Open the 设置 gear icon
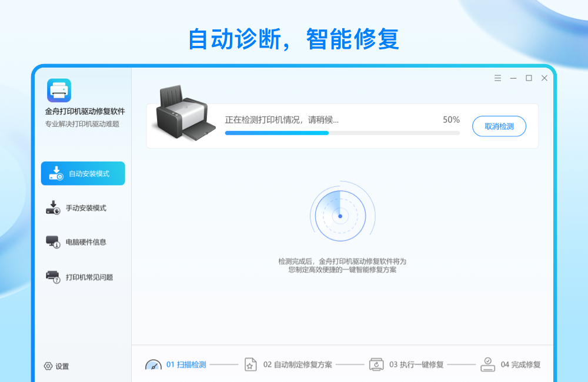588x382 pixels. point(47,366)
